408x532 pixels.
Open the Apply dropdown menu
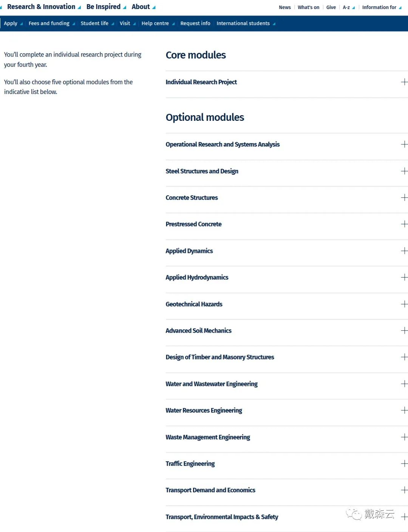[13, 23]
